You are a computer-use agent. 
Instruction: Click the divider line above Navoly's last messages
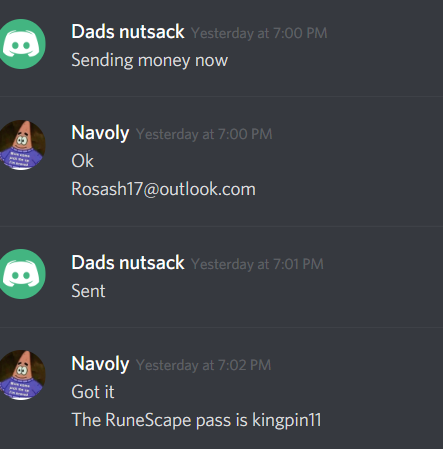(221, 328)
